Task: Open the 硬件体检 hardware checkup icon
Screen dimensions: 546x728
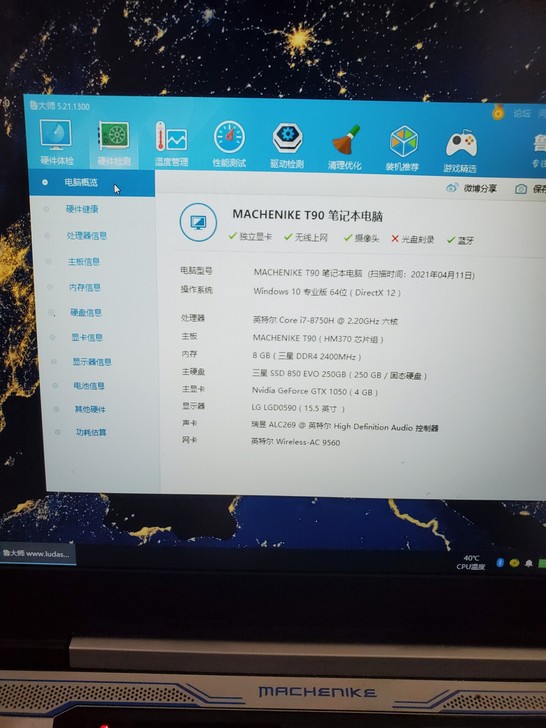Action: [x=56, y=142]
